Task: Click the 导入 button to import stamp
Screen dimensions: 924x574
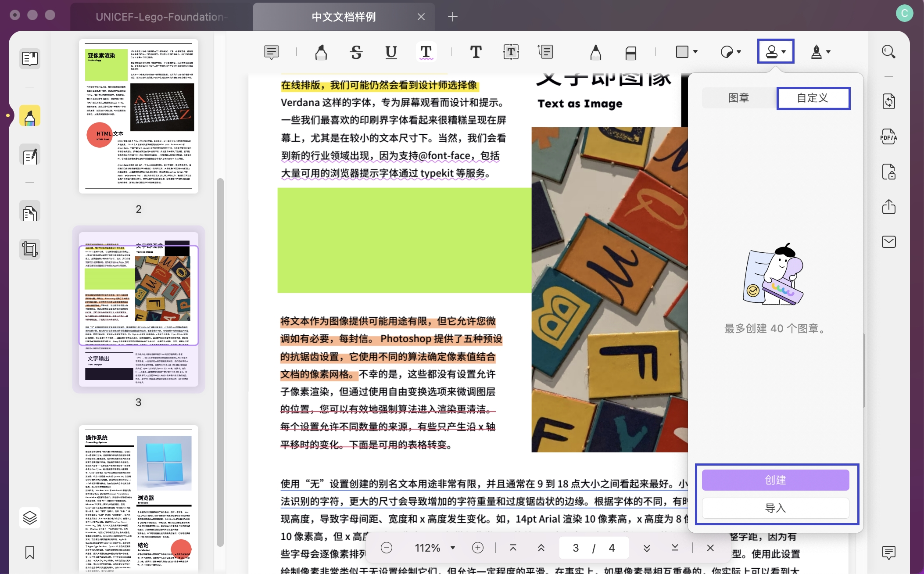Action: [x=775, y=508]
